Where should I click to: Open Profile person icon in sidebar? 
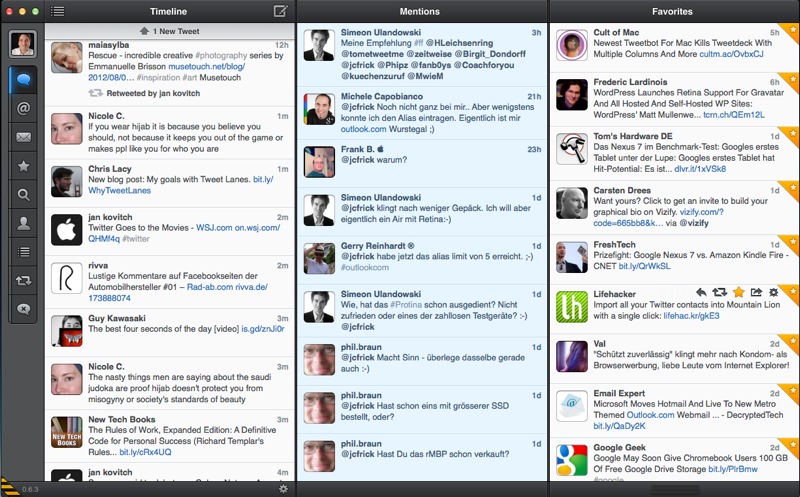(x=23, y=223)
